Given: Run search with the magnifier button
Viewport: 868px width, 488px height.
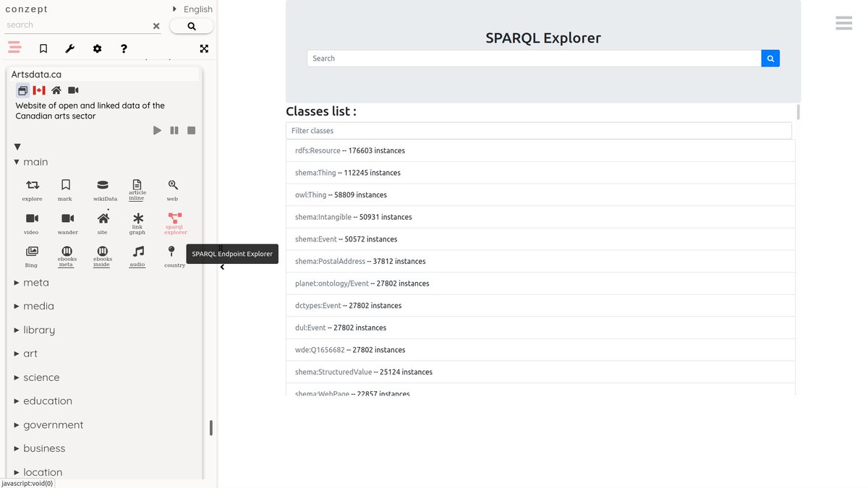Looking at the screenshot, I should (192, 26).
